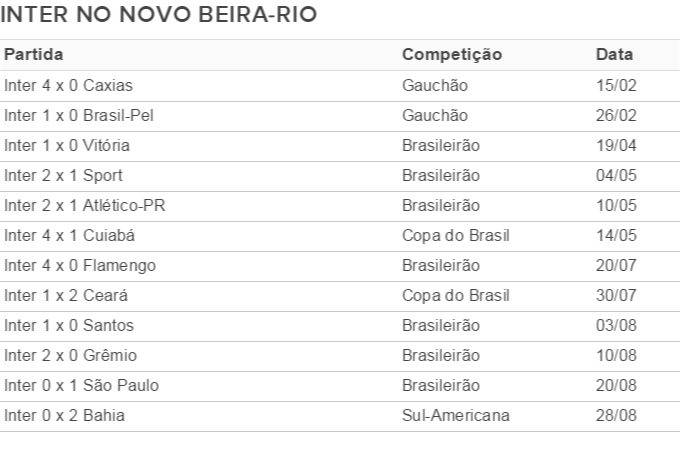
Task: Select the 'Inter 4 x 0 Flamengo' match
Action: 80,265
